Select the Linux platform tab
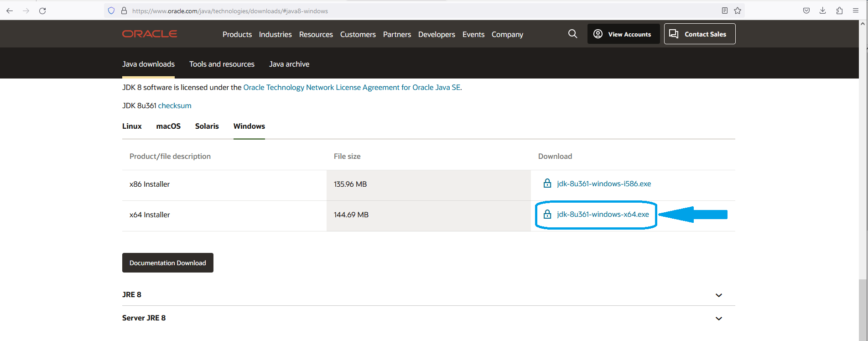This screenshot has width=868, height=341. point(132,126)
